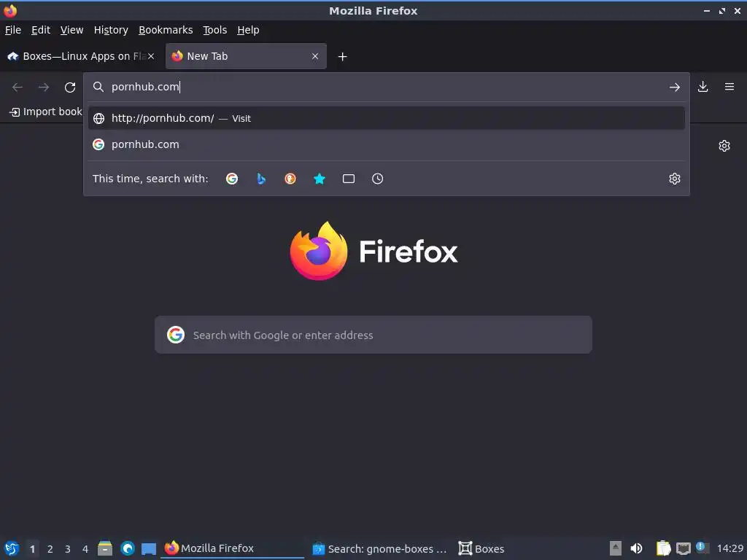Open the new tab page personalize gear
Image resolution: width=747 pixels, height=560 pixels.
724,146
